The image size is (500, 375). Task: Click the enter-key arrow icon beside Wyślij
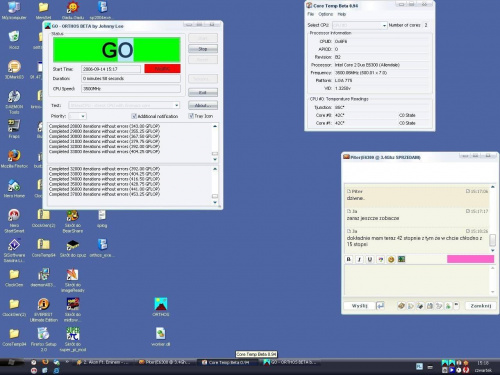[x=380, y=306]
